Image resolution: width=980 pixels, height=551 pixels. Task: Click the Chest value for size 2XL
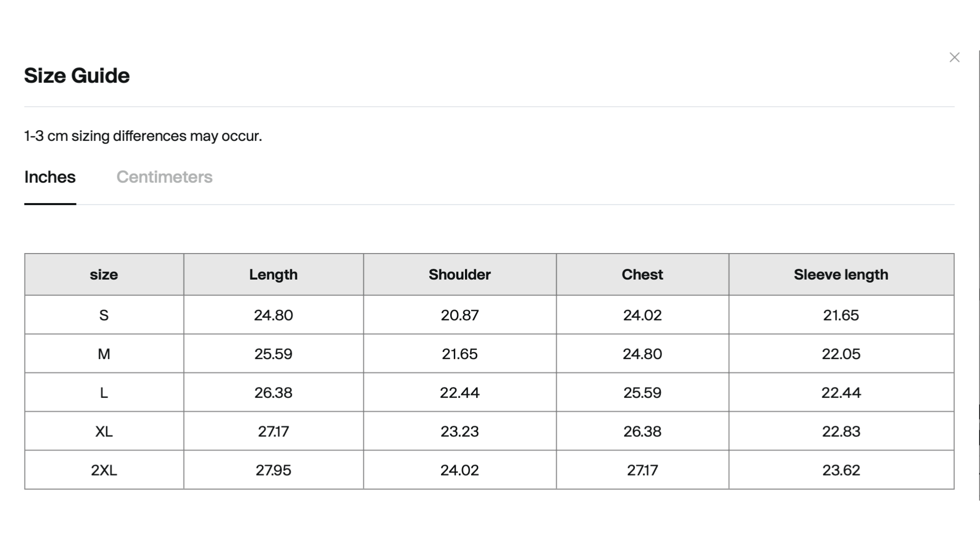(642, 470)
